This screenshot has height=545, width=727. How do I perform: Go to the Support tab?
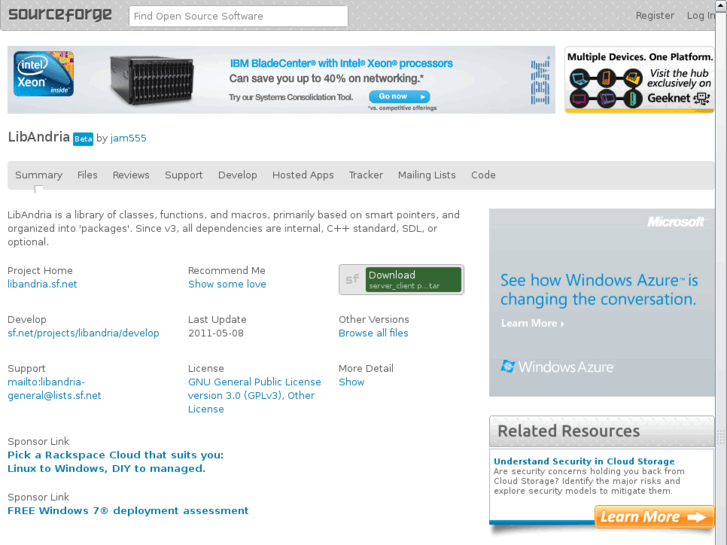(x=184, y=175)
